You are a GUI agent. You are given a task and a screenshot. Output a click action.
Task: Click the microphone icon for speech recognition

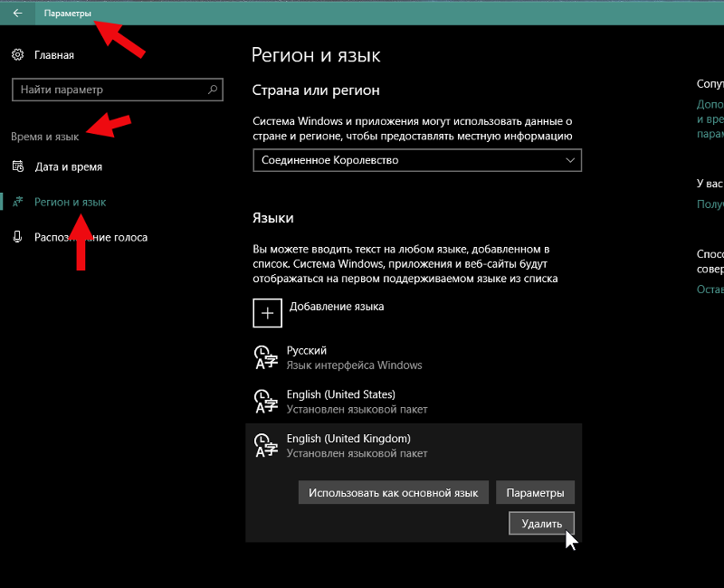pyautogui.click(x=17, y=237)
